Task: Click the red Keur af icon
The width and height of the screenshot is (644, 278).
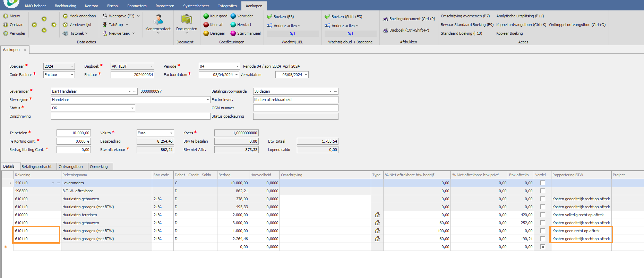Action: 206,25
